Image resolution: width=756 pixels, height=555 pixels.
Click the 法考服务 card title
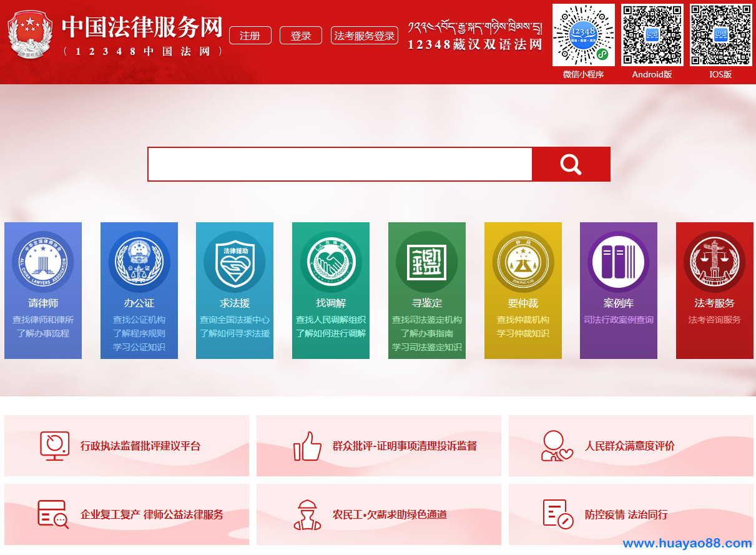715,303
